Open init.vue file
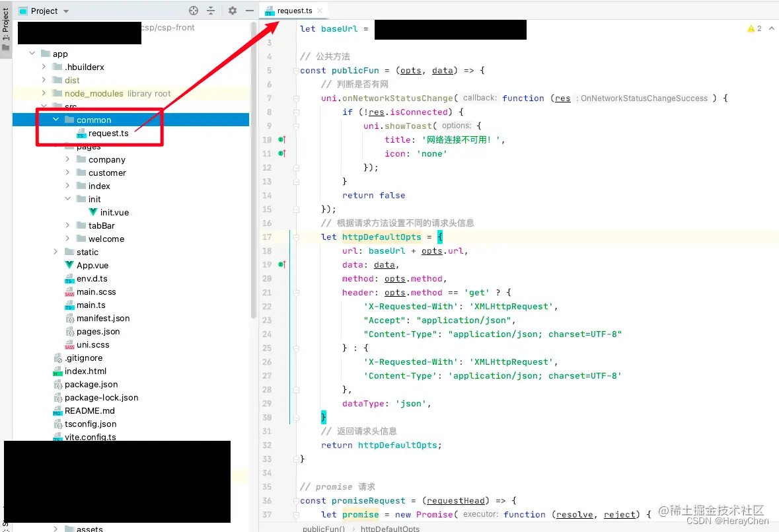779x532 pixels. click(x=114, y=212)
